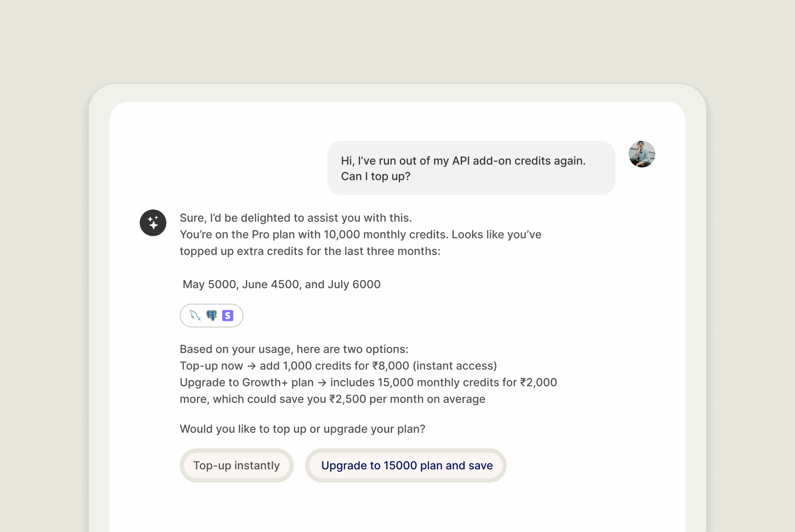
Task: Click the AI assistant sparkle avatar
Action: pyautogui.click(x=153, y=223)
